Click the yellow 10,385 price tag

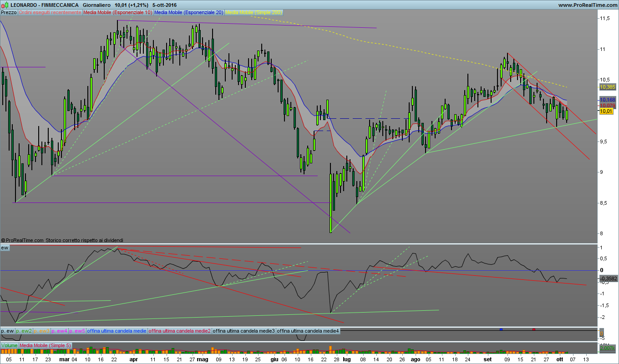pos(608,87)
